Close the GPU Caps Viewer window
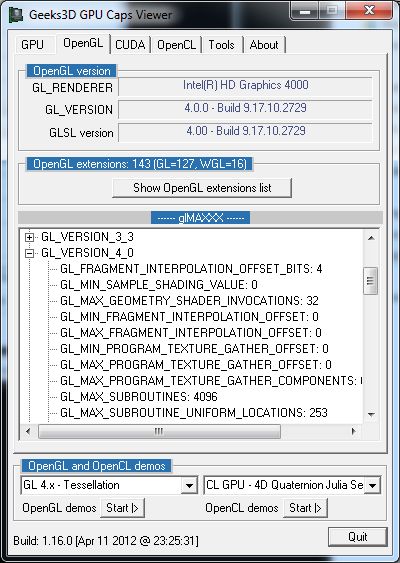Viewport: 400px width, 563px height. [369, 10]
